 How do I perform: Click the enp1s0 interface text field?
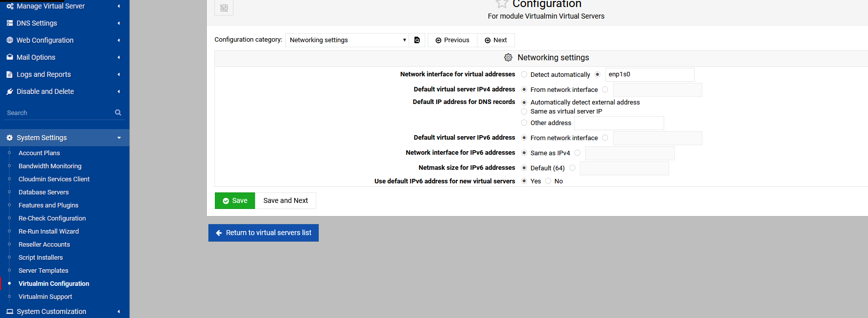point(650,74)
